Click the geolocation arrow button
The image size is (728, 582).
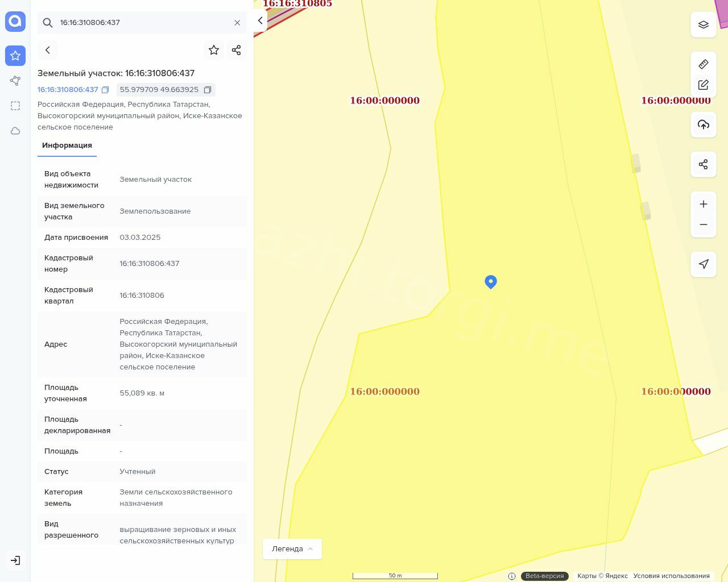click(x=704, y=264)
